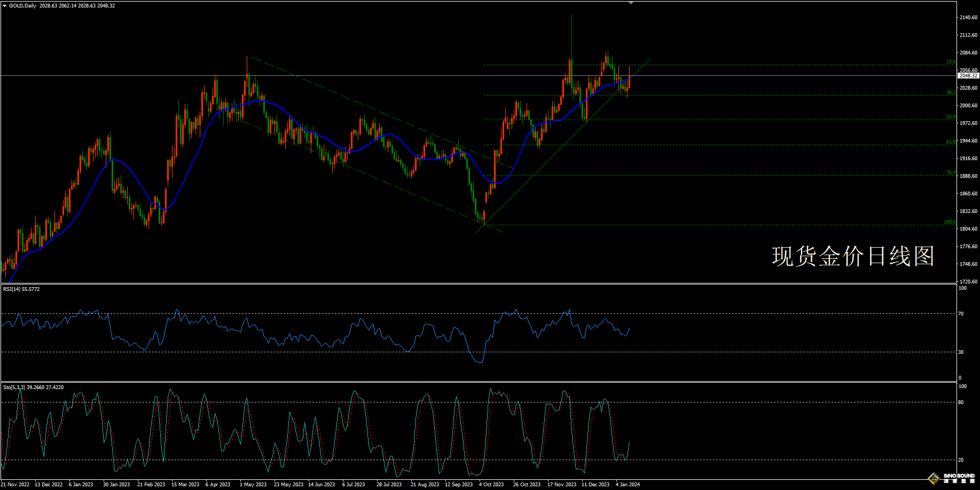The height and width of the screenshot is (490, 980).
Task: Click the chart shift triangle marker at top
Action: [x=631, y=3]
